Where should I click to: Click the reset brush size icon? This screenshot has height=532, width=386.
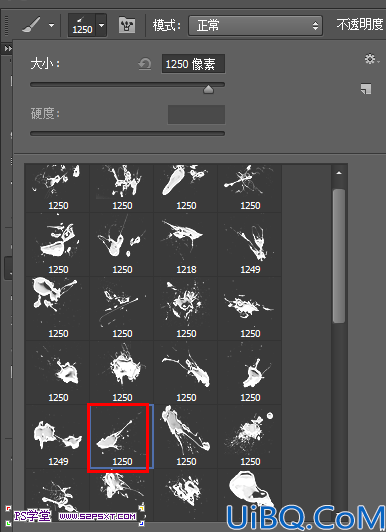tap(145, 64)
